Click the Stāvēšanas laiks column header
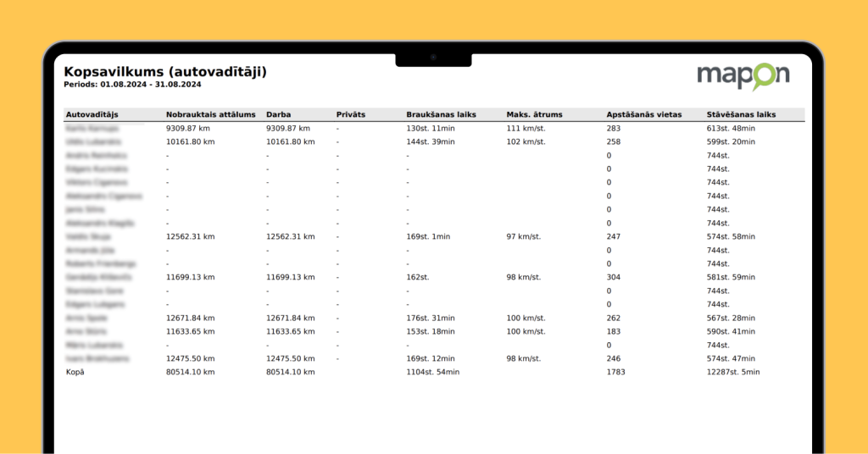Image resolution: width=868 pixels, height=454 pixels. (741, 114)
